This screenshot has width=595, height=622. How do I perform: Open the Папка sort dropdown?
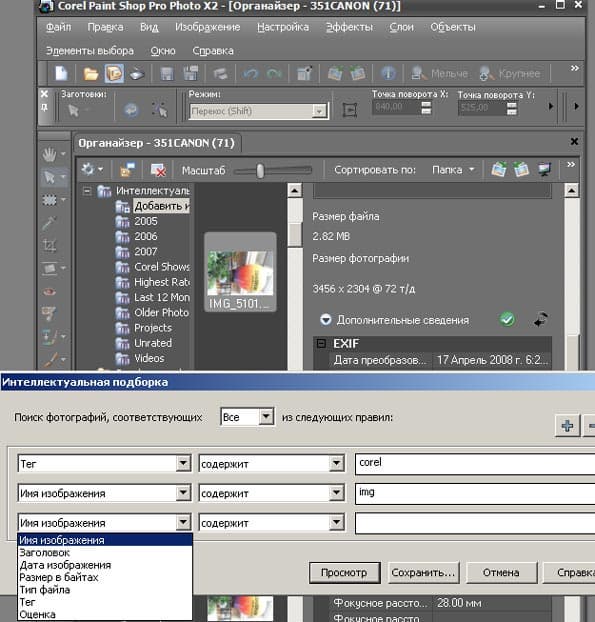tap(453, 170)
